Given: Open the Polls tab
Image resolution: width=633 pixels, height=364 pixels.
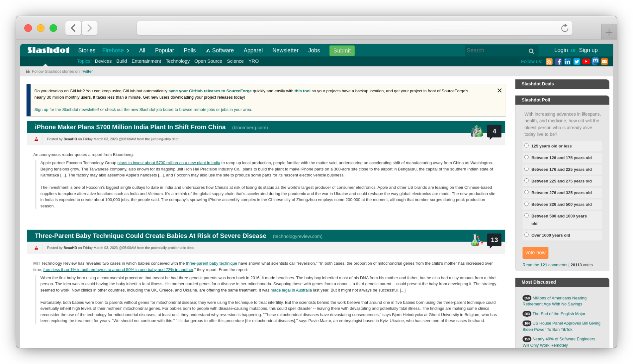Looking at the screenshot, I should pos(190,50).
